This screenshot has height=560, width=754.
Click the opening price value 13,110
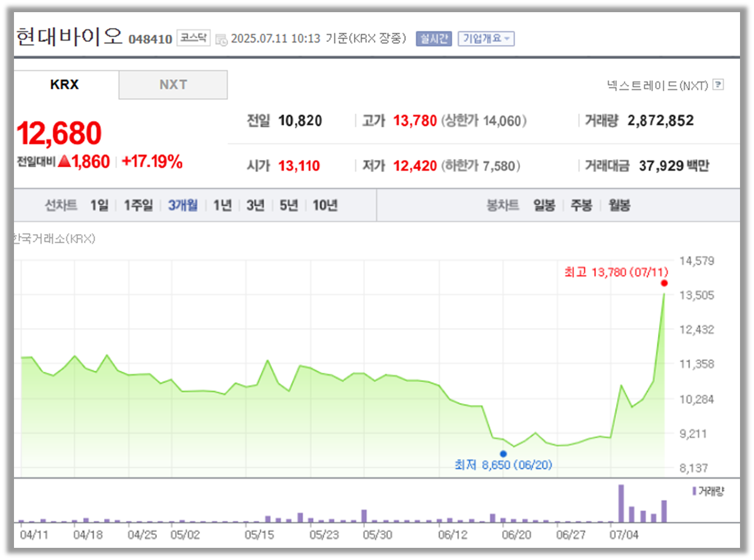point(299,166)
